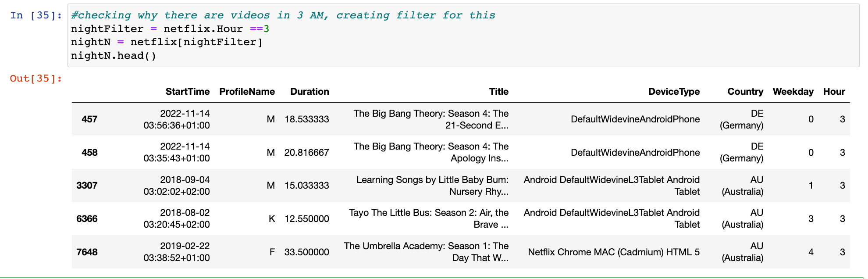Select the ProfileName column header

click(x=247, y=92)
